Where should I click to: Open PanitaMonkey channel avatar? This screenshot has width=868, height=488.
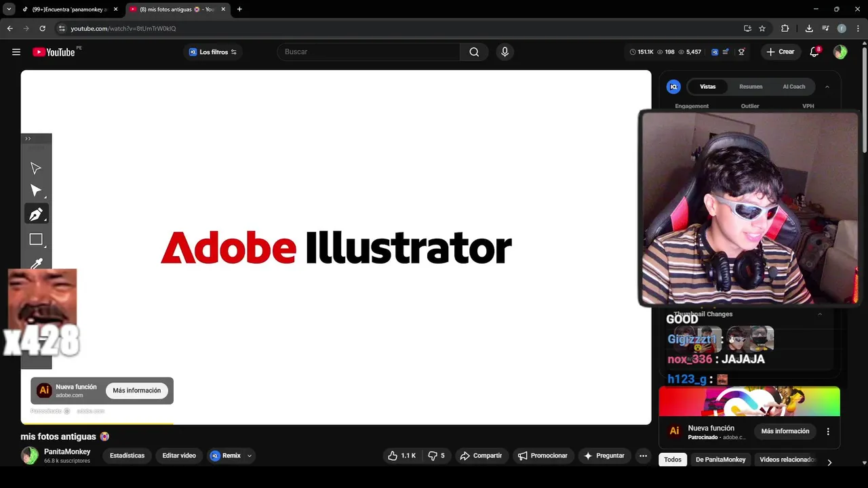(30, 455)
